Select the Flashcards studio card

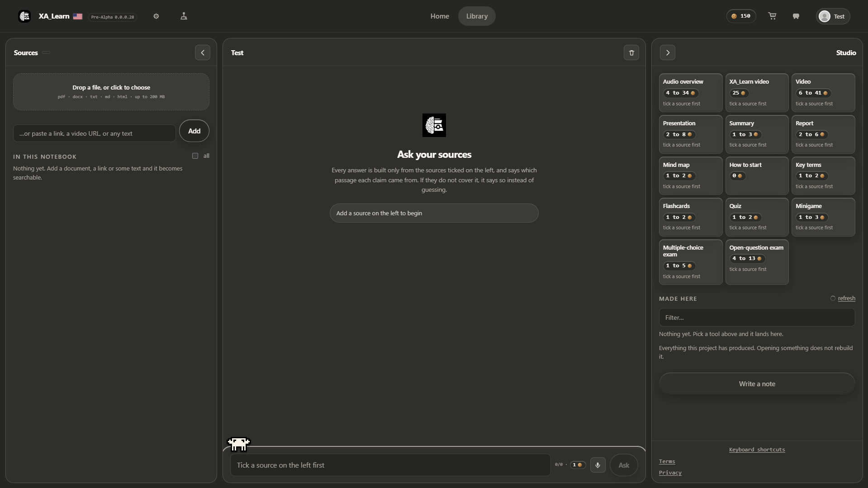691,217
